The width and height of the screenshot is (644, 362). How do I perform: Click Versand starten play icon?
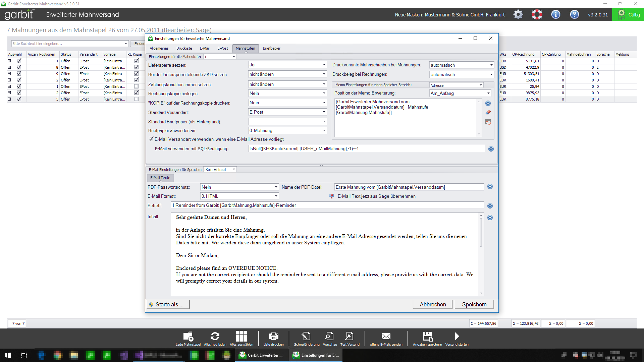click(457, 336)
